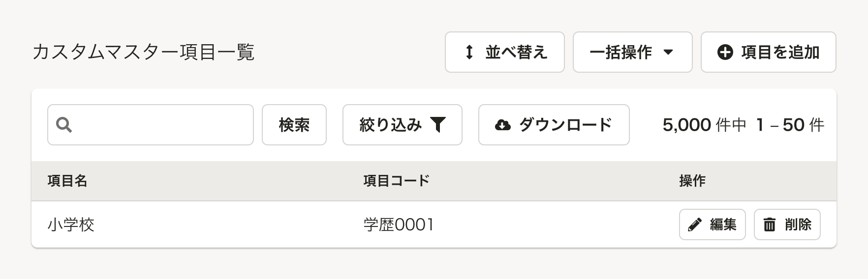Click the sort arrows icon beside 並べ替え

469,52
